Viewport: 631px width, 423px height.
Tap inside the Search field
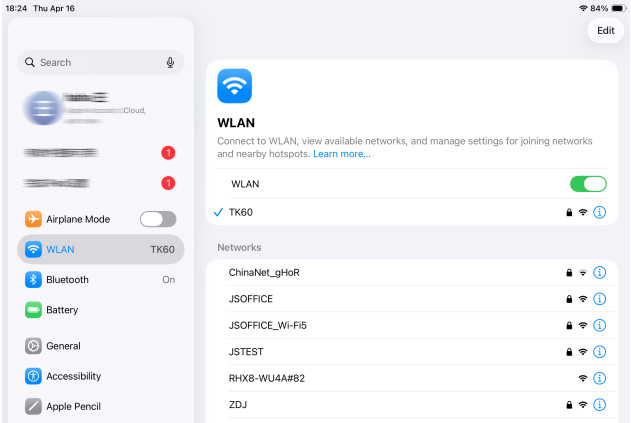click(x=101, y=62)
